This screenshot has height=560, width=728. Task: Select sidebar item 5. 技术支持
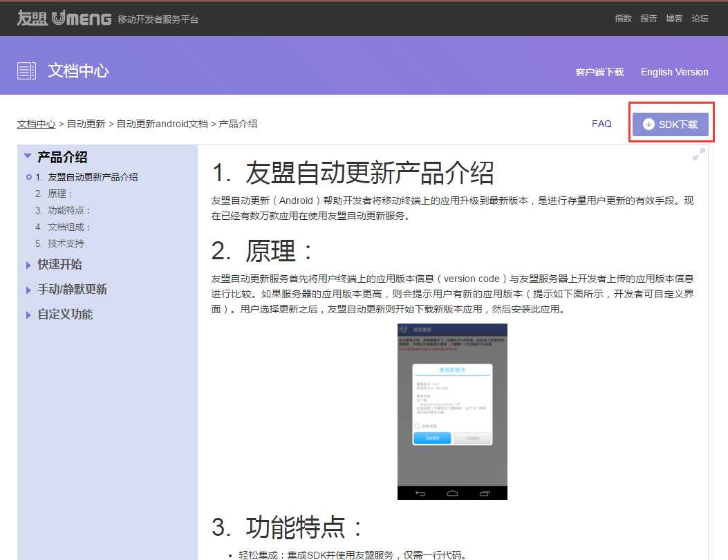coord(60,244)
